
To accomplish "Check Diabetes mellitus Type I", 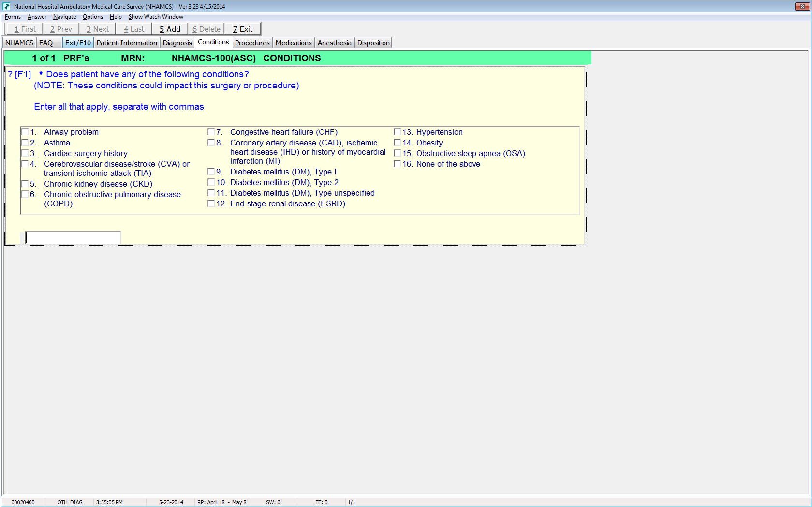I will 211,172.
